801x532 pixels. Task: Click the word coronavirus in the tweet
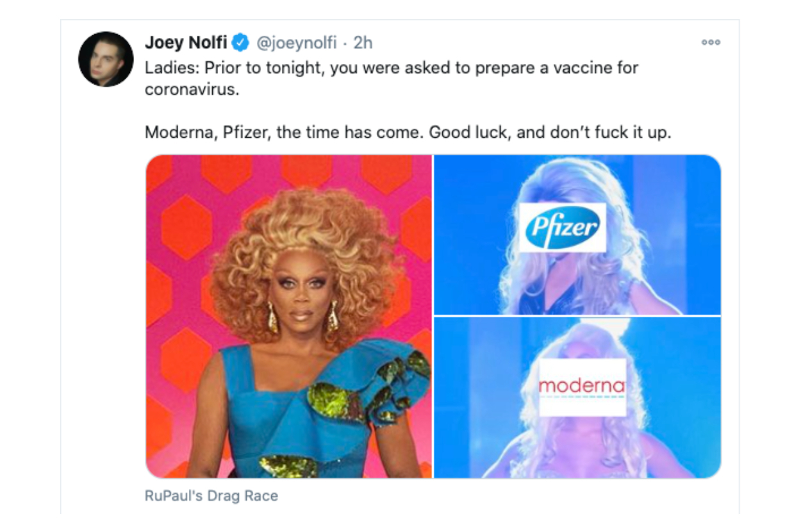pyautogui.click(x=192, y=90)
